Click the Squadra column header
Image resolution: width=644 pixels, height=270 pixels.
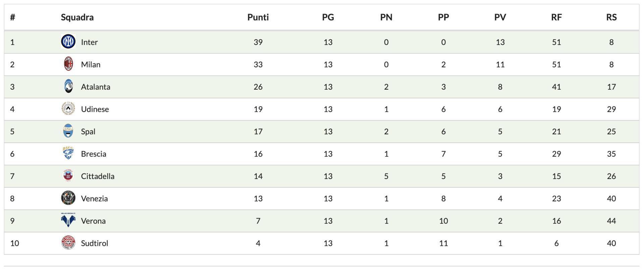(x=77, y=17)
